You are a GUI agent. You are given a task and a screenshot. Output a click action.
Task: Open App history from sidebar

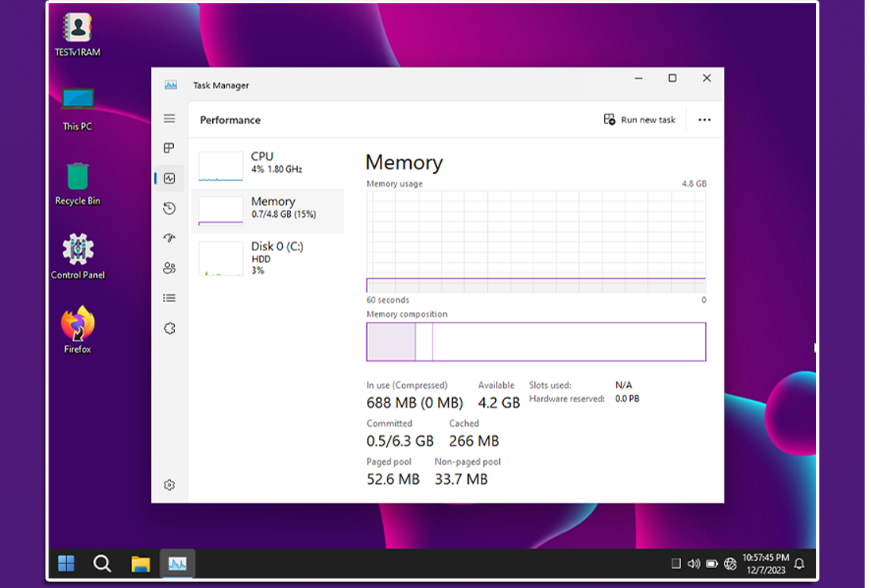[x=169, y=208]
